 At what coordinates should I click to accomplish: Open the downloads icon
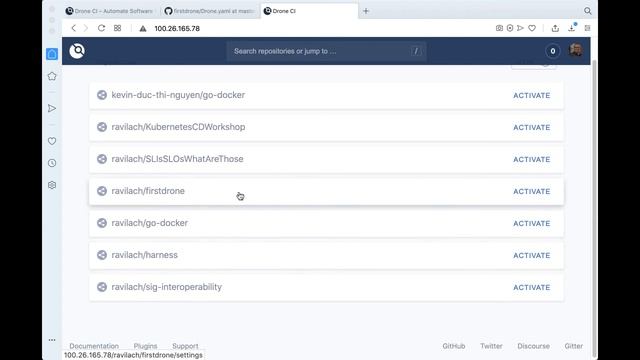[x=571, y=28]
